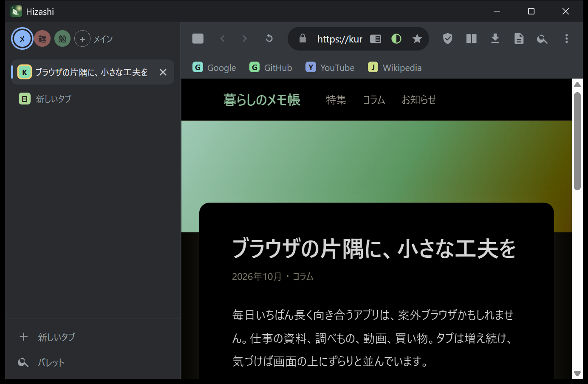Screen dimensions: 588x384
Task: Bookmark this page with the star
Action: [417, 39]
